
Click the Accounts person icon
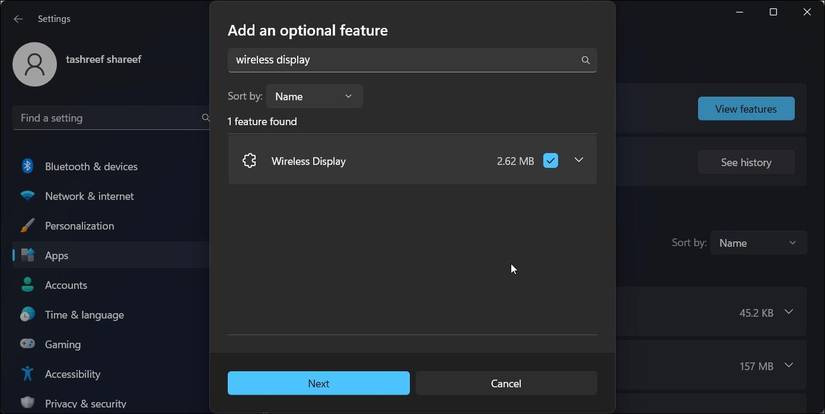pyautogui.click(x=28, y=285)
